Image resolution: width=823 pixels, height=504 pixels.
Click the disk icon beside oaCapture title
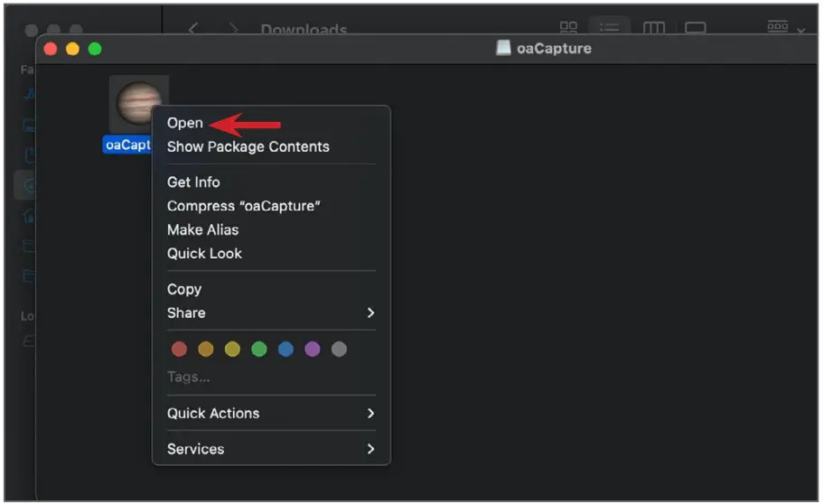pos(503,48)
